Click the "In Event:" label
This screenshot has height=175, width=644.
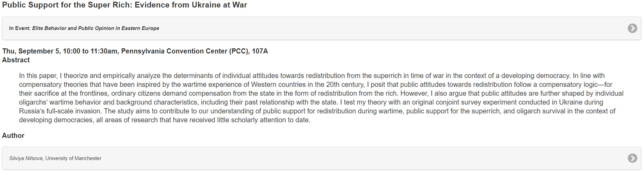20,28
